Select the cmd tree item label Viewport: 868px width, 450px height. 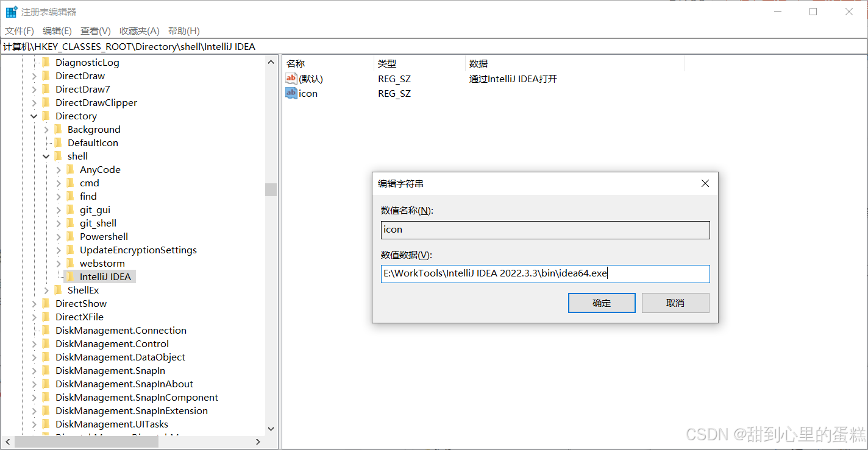[x=90, y=183]
